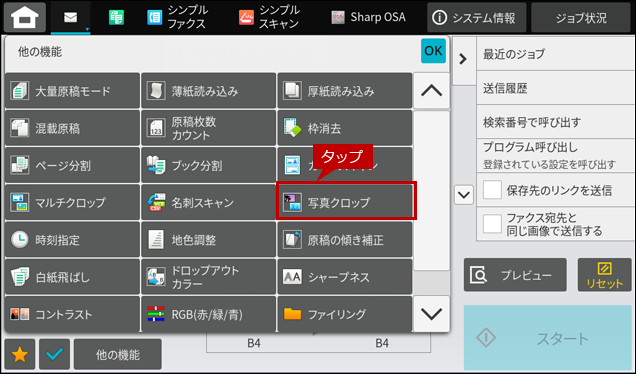636x374 pixels.
Task: Open システム情報
Action: (477, 17)
